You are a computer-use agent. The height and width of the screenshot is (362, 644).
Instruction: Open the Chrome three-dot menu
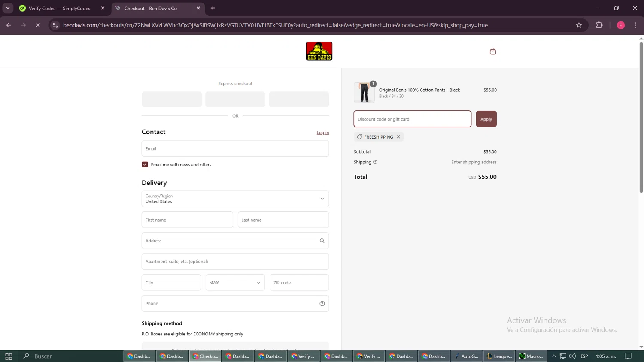(x=635, y=25)
